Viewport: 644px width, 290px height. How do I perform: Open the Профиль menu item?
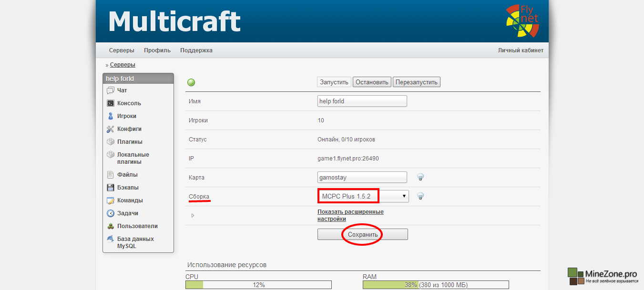157,50
